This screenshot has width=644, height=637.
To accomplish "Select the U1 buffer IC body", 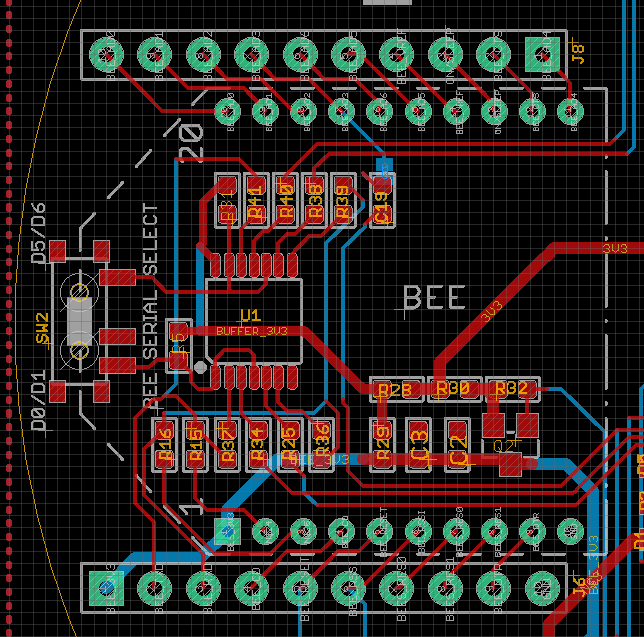I will coord(254,321).
